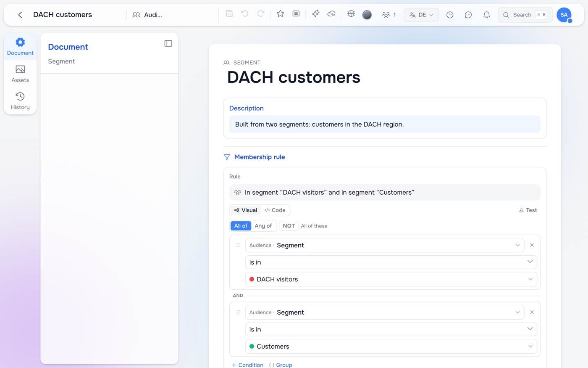Open the comments chat bubble
Viewport: 588px width, 368px height.
[x=468, y=15]
